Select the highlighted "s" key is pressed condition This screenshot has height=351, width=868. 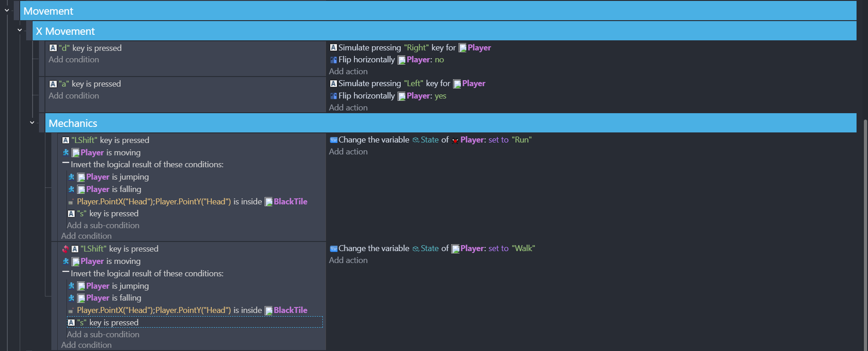click(x=114, y=323)
